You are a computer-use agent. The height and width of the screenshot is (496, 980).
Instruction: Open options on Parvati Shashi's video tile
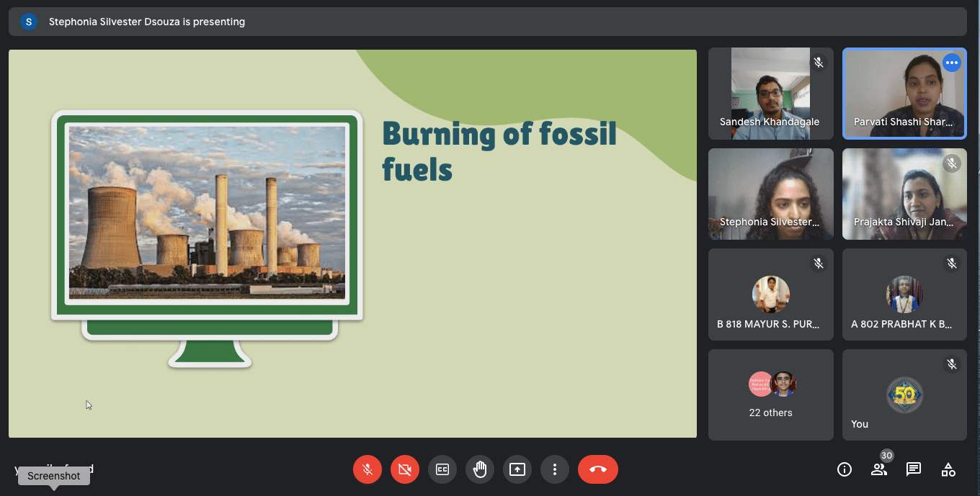952,63
